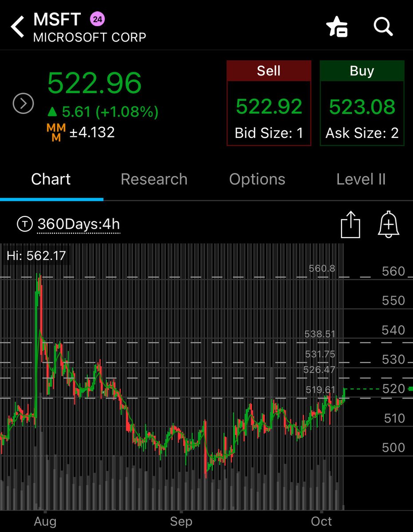Screen dimensions: 413x532
Task: Tap the Oct label on time axis
Action: coord(321,521)
